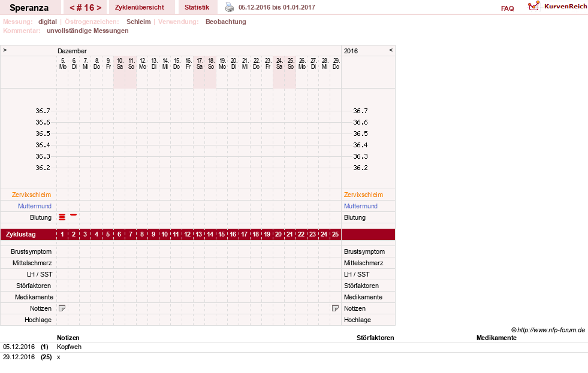Click the date range 05.12.2016 bis 01.01.2017
This screenshot has width=588, height=373.
(x=277, y=7)
